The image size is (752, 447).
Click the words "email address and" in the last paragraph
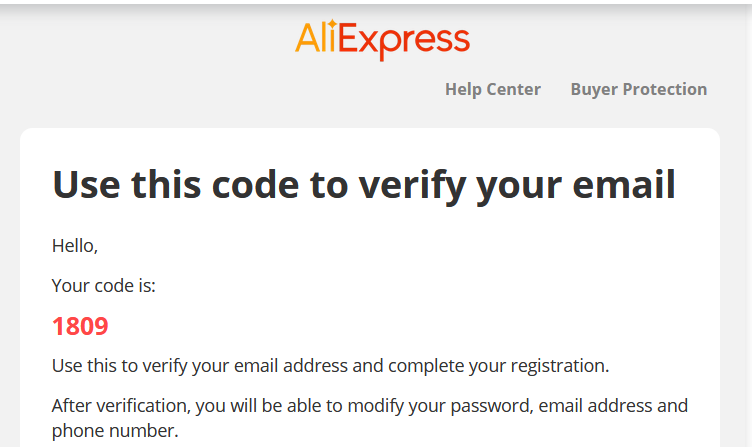[613, 406]
